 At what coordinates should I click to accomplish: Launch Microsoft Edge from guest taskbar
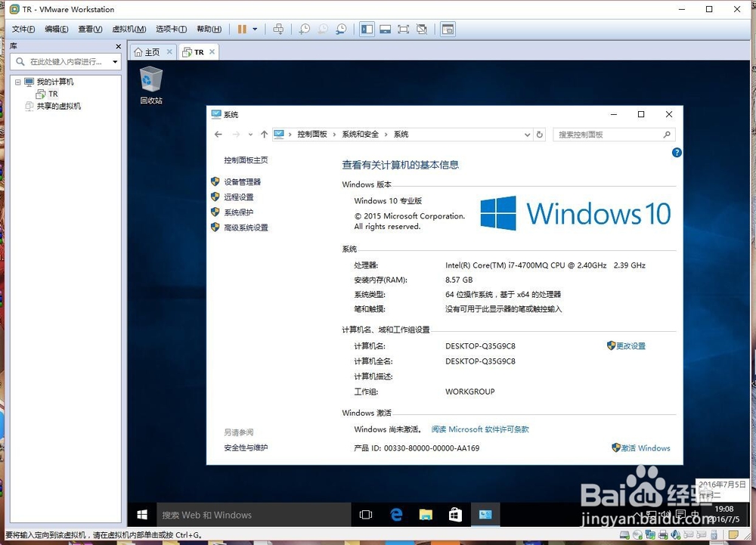[x=396, y=515]
